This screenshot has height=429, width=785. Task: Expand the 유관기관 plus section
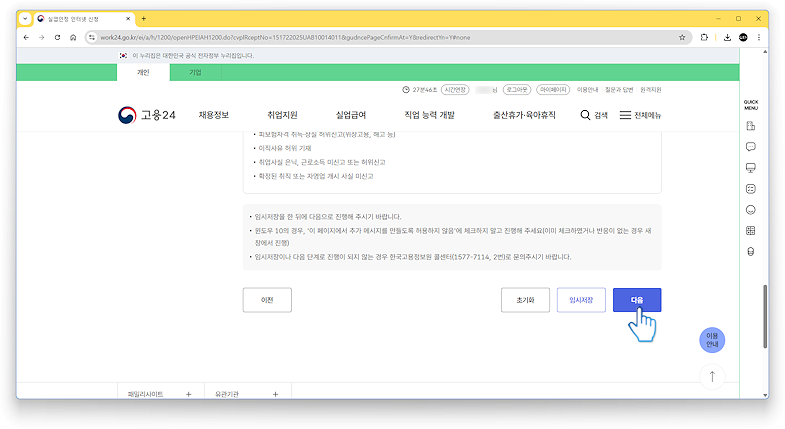(x=275, y=394)
